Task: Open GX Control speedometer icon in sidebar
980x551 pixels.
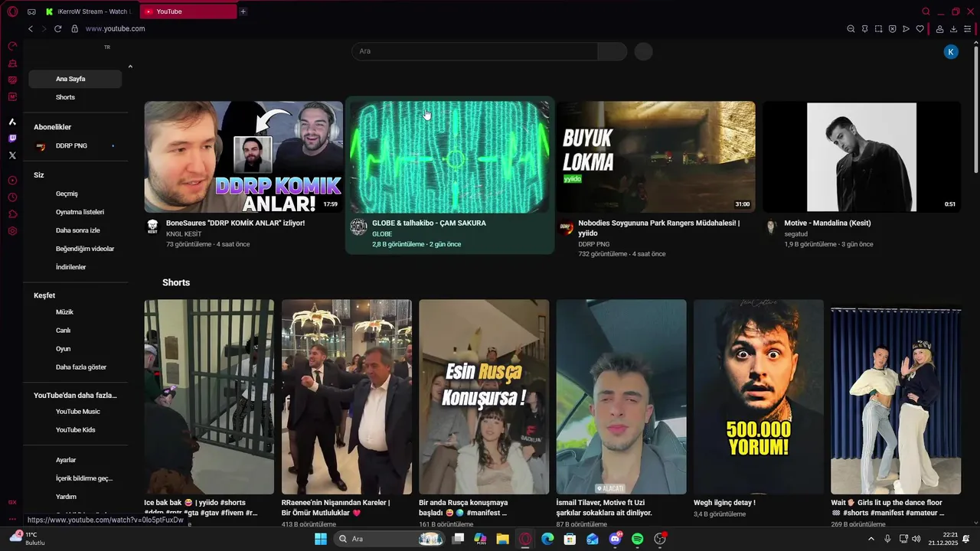Action: pyautogui.click(x=12, y=46)
